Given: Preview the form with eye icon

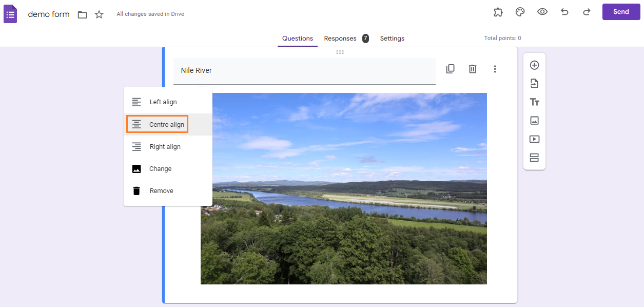Looking at the screenshot, I should tap(542, 12).
